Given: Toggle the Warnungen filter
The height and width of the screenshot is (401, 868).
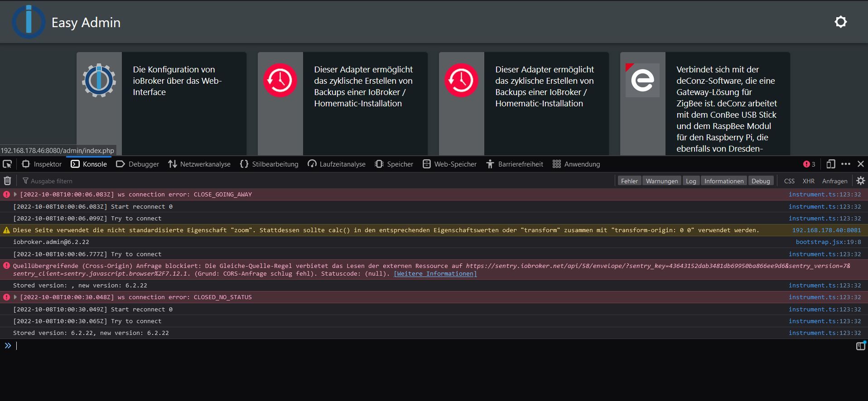Looking at the screenshot, I should [x=662, y=181].
